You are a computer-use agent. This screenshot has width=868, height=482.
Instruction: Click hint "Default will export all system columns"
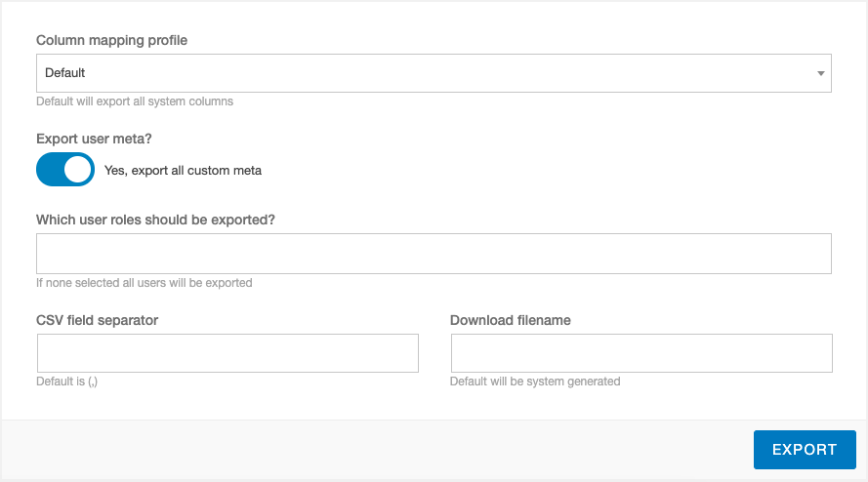pyautogui.click(x=135, y=101)
